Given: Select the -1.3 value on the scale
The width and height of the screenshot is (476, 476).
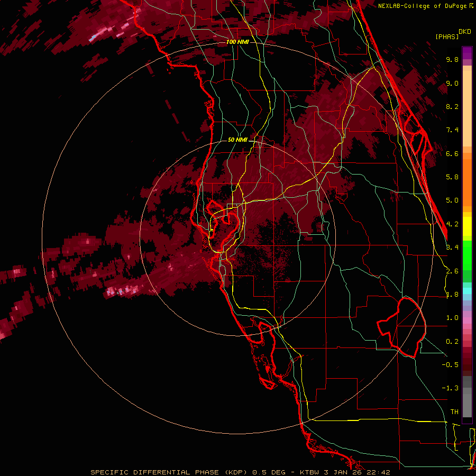Looking at the screenshot, I should pos(450,388).
